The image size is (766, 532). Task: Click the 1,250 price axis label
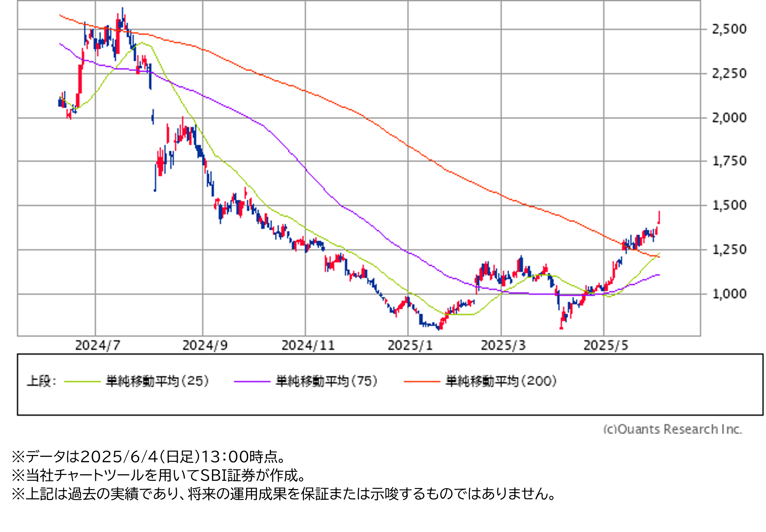click(x=729, y=250)
